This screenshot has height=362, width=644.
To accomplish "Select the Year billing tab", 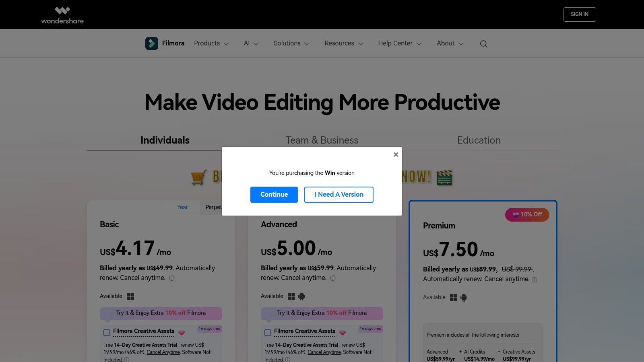I will pyautogui.click(x=182, y=207).
